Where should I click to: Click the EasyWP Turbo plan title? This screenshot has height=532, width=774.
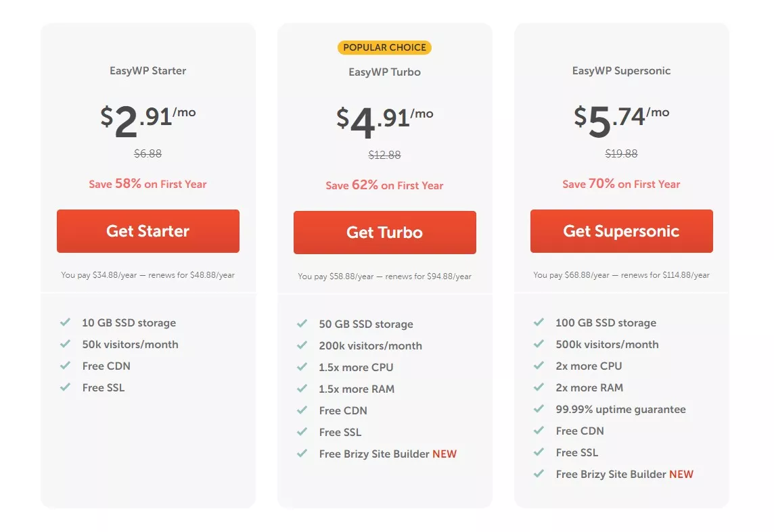pyautogui.click(x=384, y=72)
